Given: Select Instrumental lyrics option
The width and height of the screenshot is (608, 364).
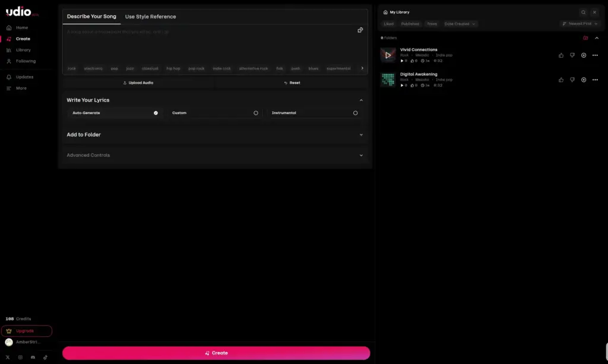Looking at the screenshot, I should [x=315, y=113].
